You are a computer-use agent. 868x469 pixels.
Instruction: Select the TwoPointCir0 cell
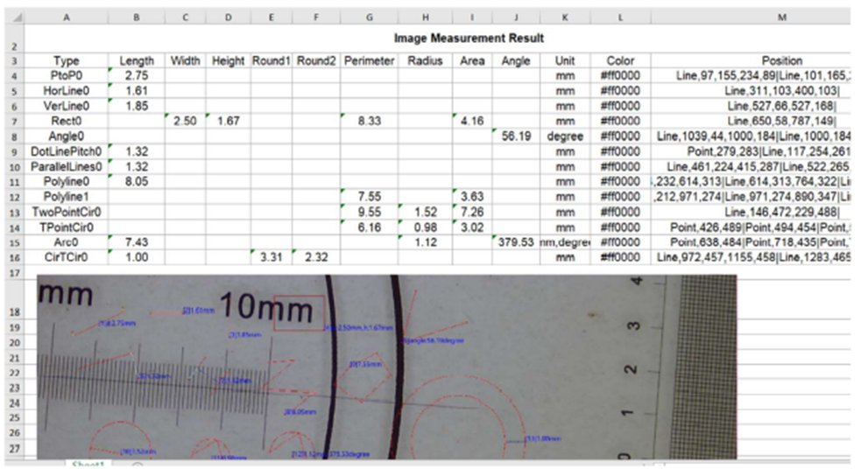[x=67, y=212]
